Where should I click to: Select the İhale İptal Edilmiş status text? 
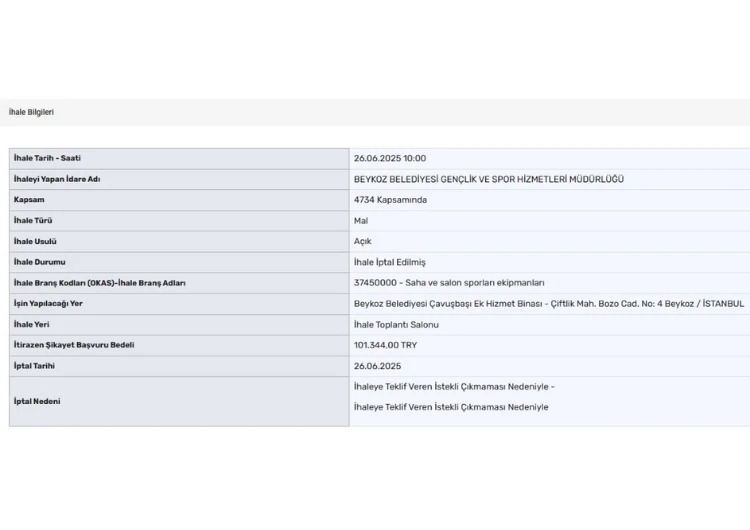tap(390, 262)
